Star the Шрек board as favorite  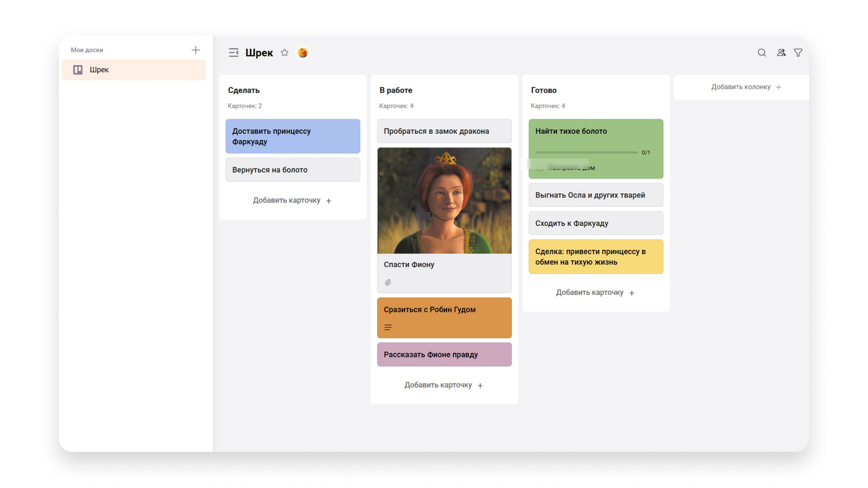(x=284, y=53)
